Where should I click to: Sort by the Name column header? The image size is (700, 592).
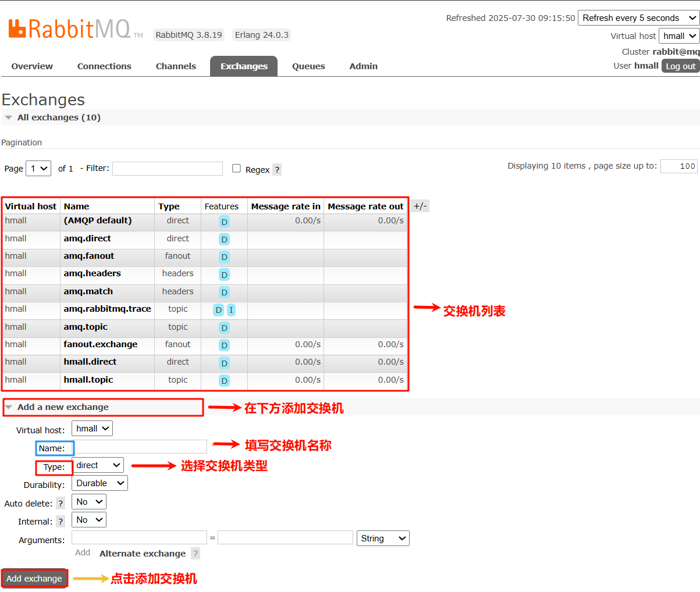(77, 206)
